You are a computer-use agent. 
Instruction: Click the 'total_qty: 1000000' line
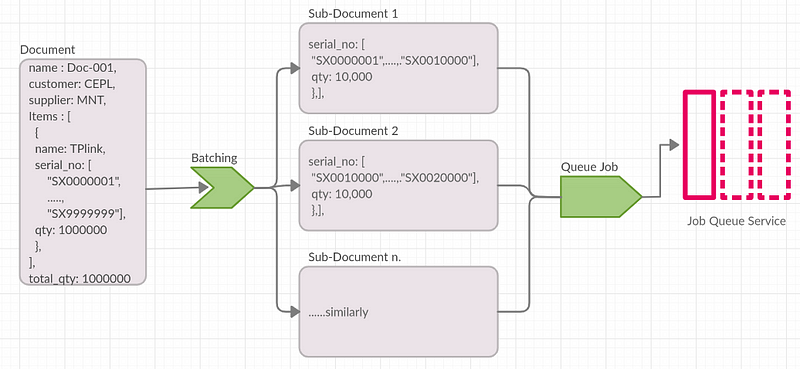80,279
